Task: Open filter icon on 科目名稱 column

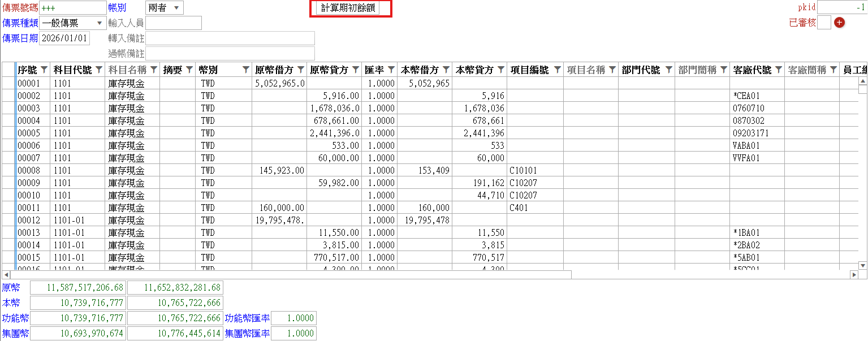Action: [153, 70]
